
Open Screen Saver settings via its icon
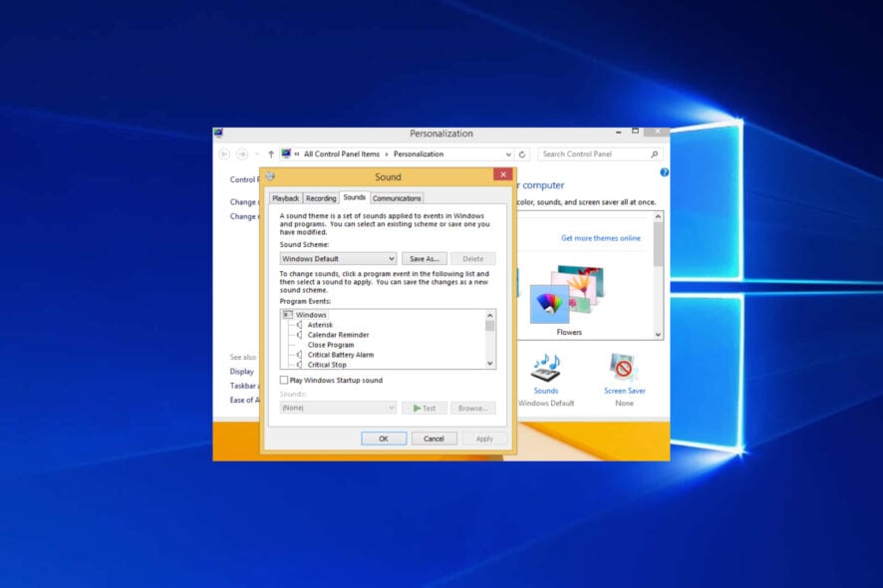624,369
